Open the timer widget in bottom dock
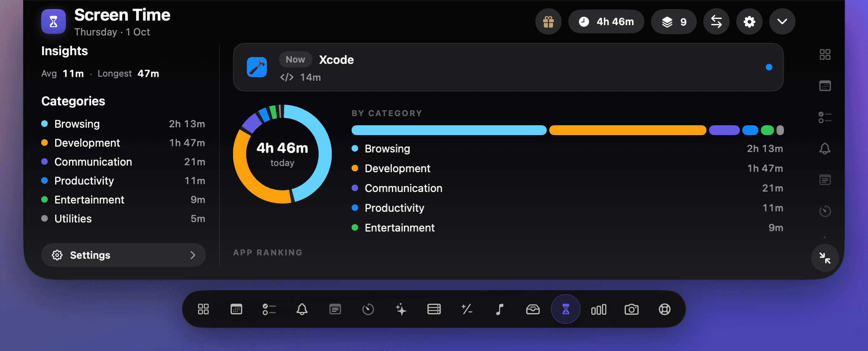 pos(368,309)
